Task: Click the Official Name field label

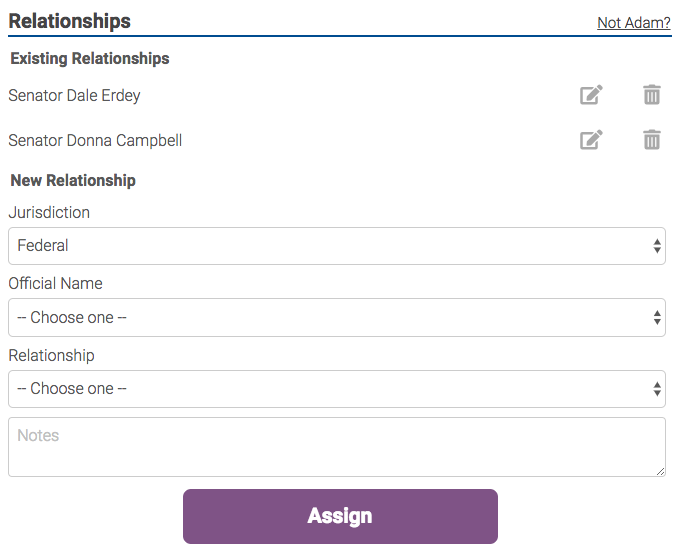Action: pyautogui.click(x=55, y=284)
